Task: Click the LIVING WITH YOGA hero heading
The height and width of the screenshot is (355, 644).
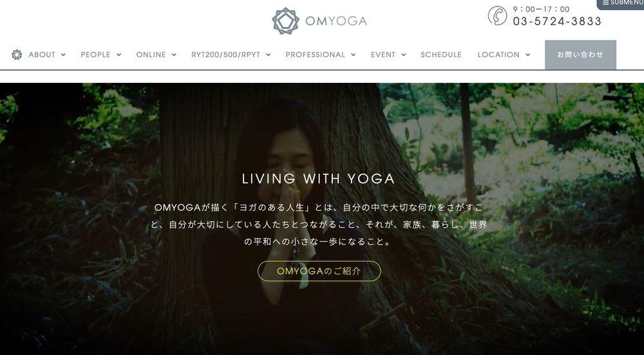Action: [319, 179]
